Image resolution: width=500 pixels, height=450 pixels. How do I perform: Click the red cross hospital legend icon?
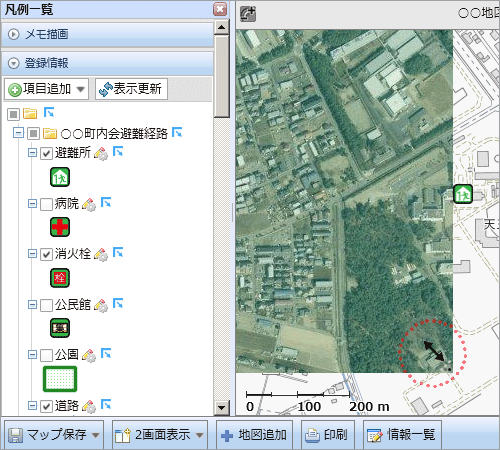[x=60, y=227]
